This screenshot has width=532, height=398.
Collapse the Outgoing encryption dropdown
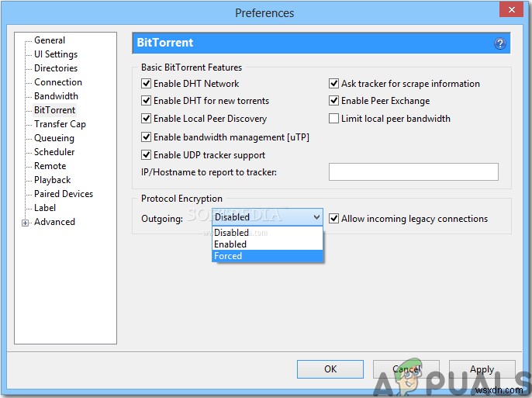pyautogui.click(x=268, y=217)
